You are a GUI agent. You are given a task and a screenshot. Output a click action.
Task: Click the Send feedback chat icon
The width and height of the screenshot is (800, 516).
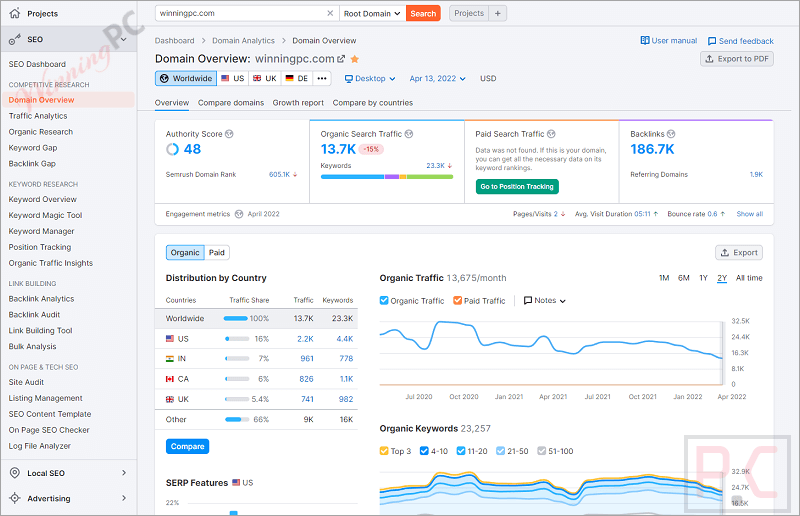712,41
